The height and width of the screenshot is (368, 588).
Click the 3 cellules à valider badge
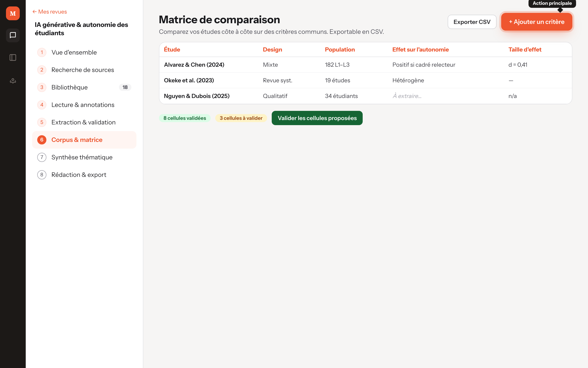(241, 118)
